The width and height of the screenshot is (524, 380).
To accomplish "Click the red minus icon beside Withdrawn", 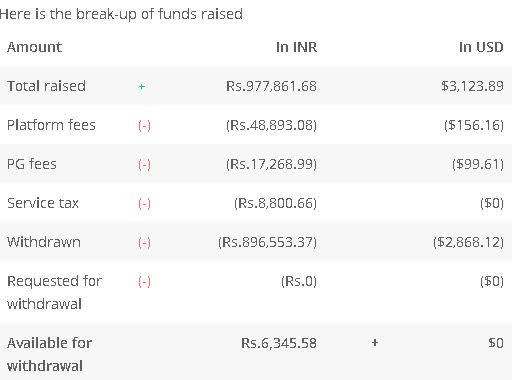I will point(144,243).
